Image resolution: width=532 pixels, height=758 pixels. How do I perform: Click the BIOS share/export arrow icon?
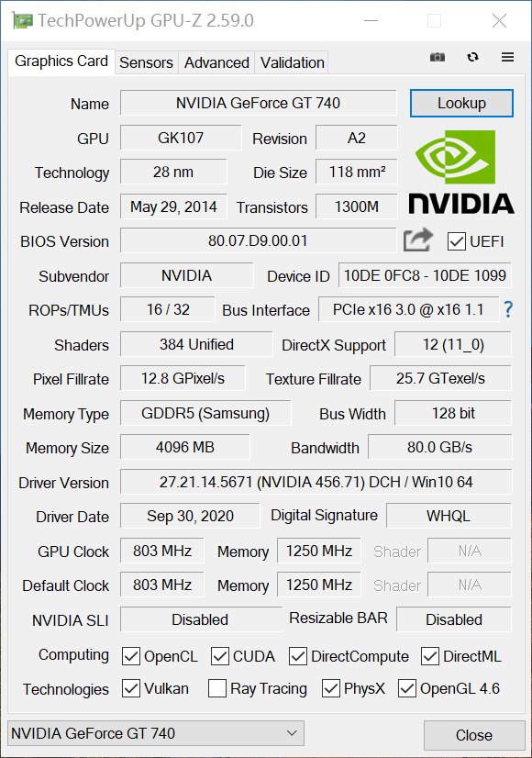[418, 240]
